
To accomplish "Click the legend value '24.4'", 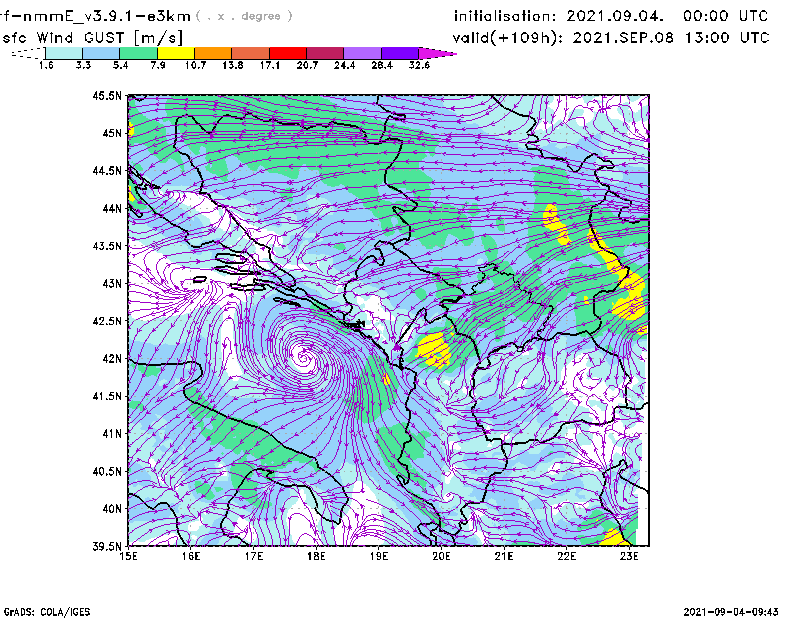I will tap(344, 65).
